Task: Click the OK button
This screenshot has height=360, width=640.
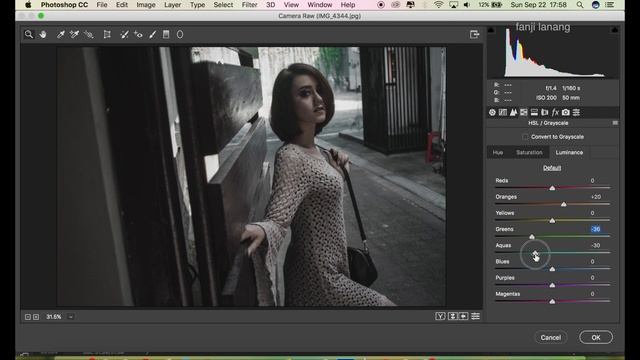Action: tap(596, 338)
